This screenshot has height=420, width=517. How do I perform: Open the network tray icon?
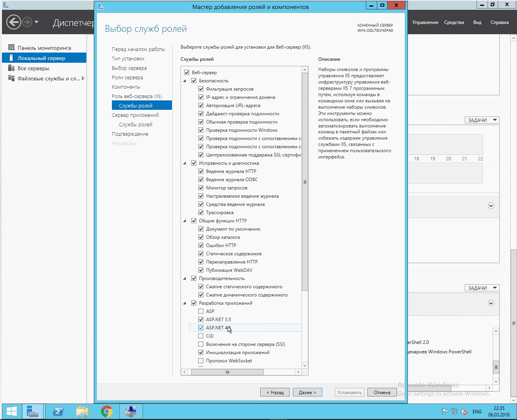click(x=455, y=412)
